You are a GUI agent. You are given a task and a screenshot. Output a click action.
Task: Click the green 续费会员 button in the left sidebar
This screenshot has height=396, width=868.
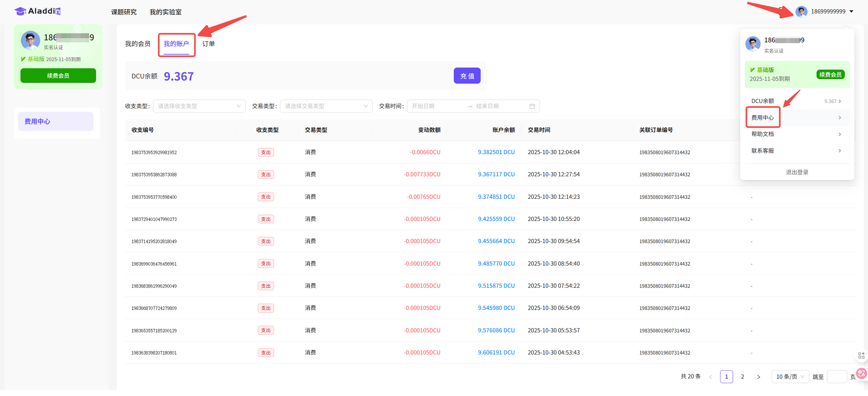(58, 76)
